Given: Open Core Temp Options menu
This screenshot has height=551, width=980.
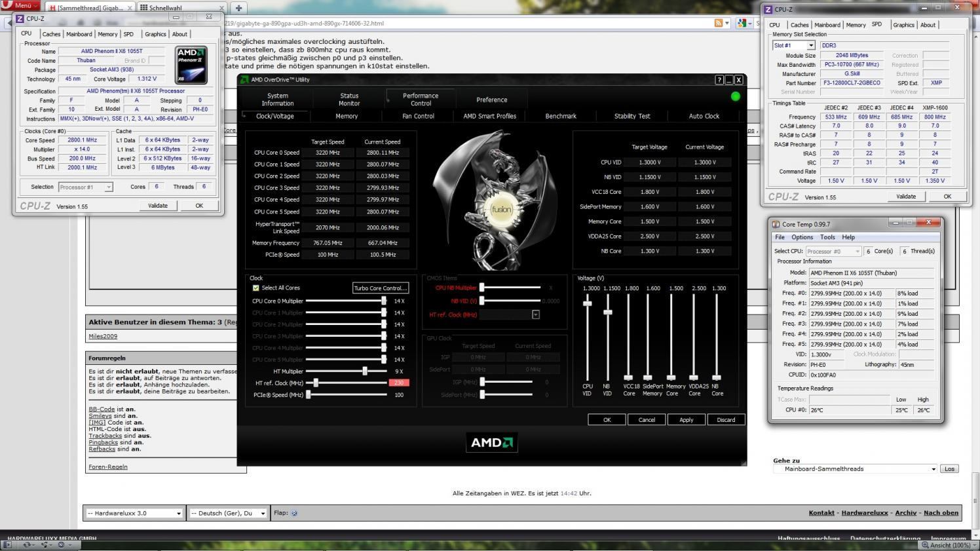Looking at the screenshot, I should (x=802, y=237).
